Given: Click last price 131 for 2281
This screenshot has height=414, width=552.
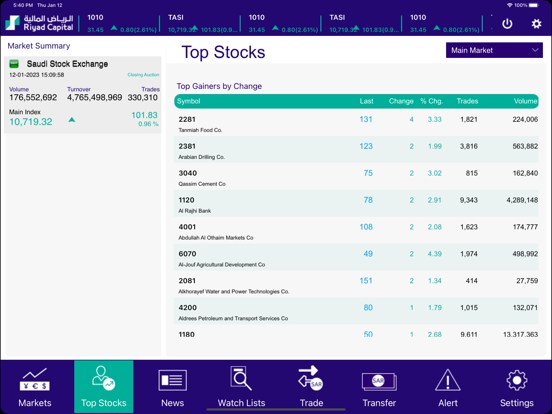Looking at the screenshot, I should (366, 119).
